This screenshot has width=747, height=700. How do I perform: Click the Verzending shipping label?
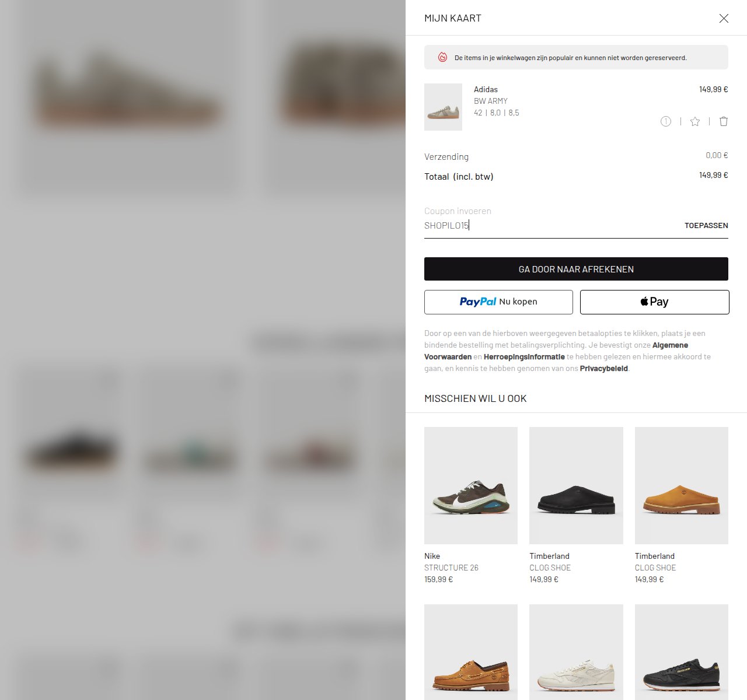coord(446,156)
